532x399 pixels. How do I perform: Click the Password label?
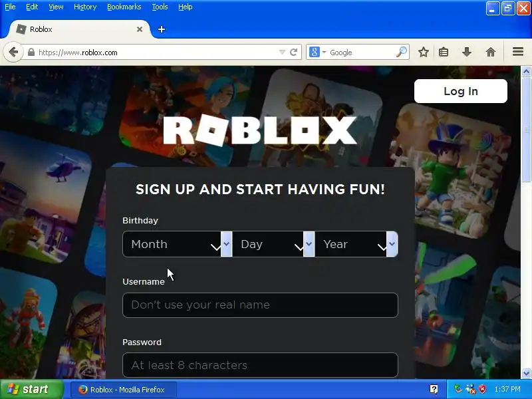pyautogui.click(x=142, y=342)
